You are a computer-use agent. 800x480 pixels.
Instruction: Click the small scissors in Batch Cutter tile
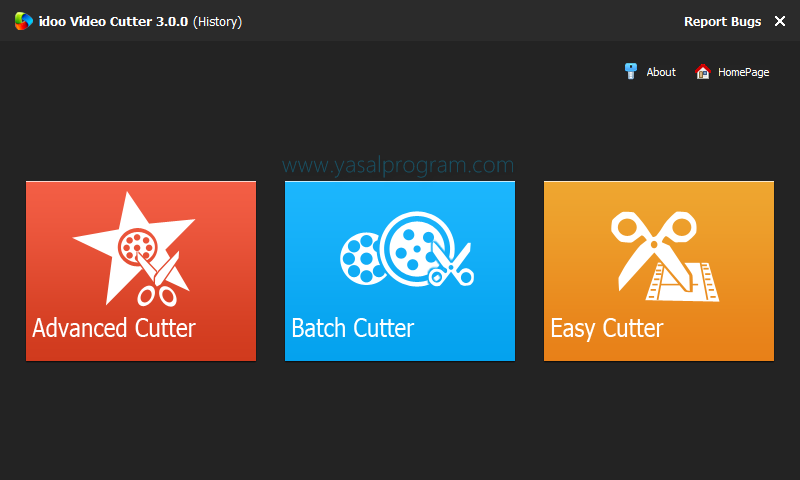click(450, 265)
